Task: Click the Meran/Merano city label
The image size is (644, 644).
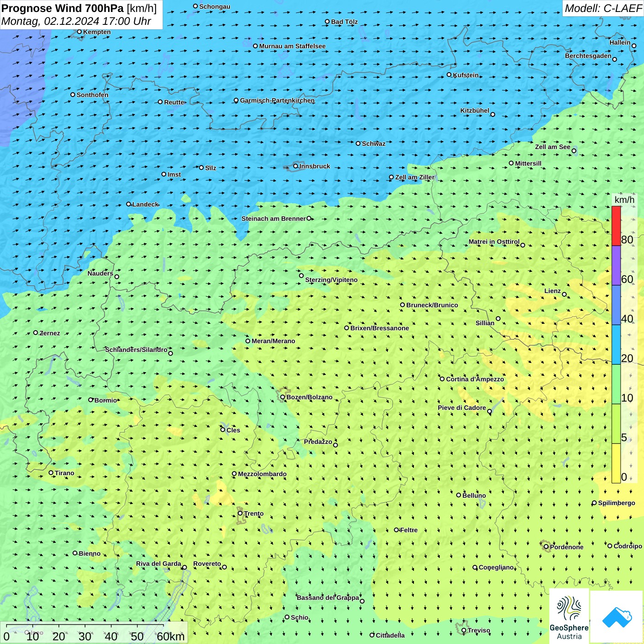Action: click(273, 341)
